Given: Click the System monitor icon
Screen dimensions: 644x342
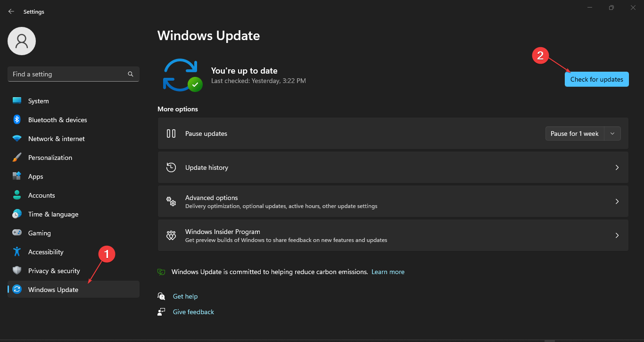Looking at the screenshot, I should pos(17,101).
